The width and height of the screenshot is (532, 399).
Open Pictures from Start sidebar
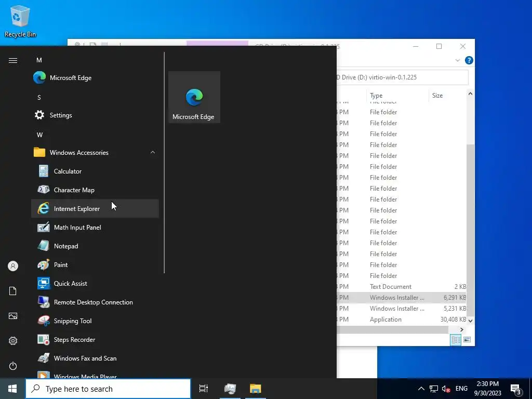tap(13, 316)
